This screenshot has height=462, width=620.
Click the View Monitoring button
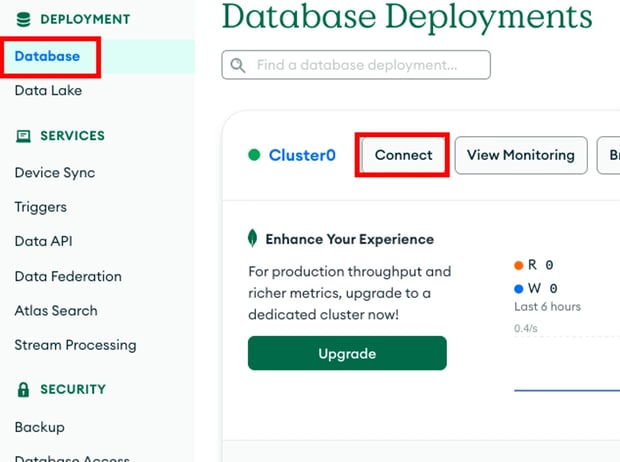521,155
